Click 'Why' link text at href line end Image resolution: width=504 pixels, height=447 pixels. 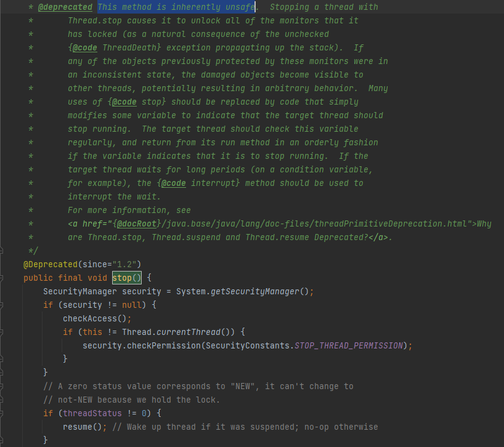click(x=484, y=223)
